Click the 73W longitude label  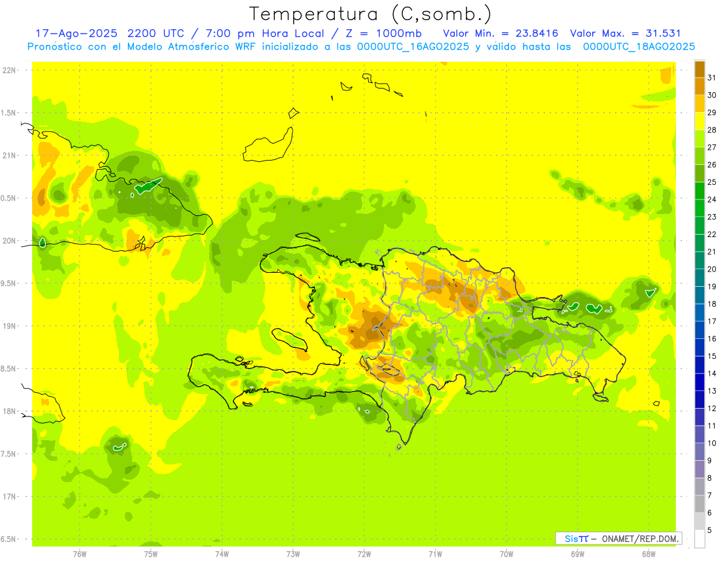[293, 554]
